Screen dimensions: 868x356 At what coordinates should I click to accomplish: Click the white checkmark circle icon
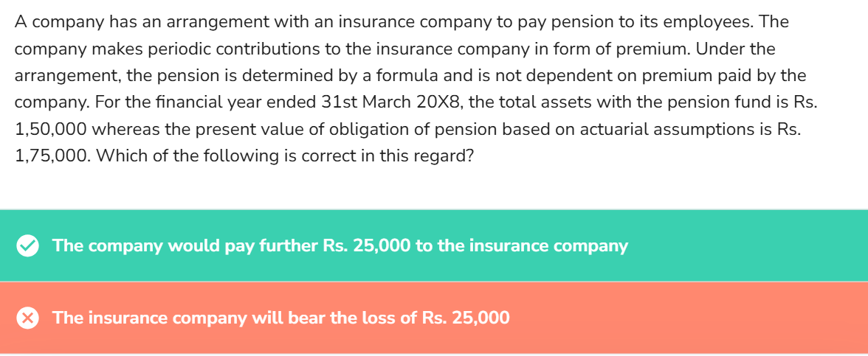click(27, 246)
